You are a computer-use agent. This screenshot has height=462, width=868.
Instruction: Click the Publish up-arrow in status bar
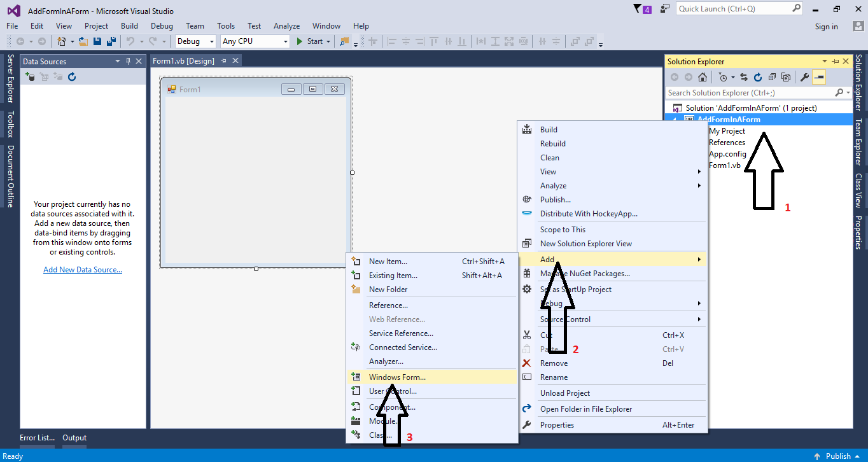(818, 456)
